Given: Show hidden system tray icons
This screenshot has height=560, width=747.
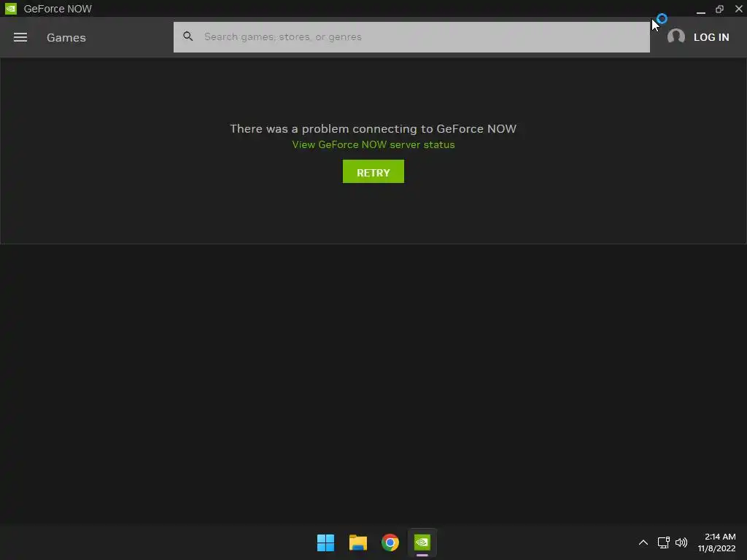Looking at the screenshot, I should click(643, 542).
